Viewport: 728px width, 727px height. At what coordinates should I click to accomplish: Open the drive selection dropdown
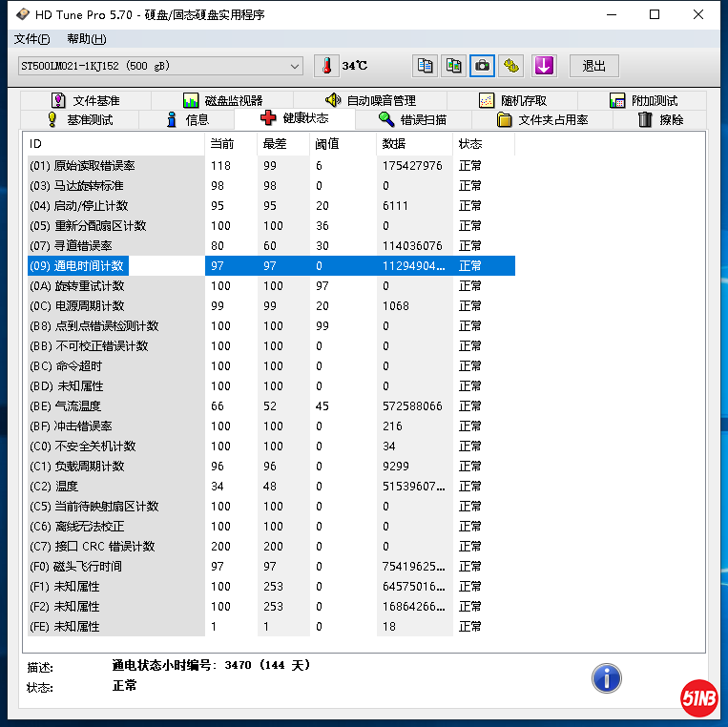pyautogui.click(x=295, y=66)
